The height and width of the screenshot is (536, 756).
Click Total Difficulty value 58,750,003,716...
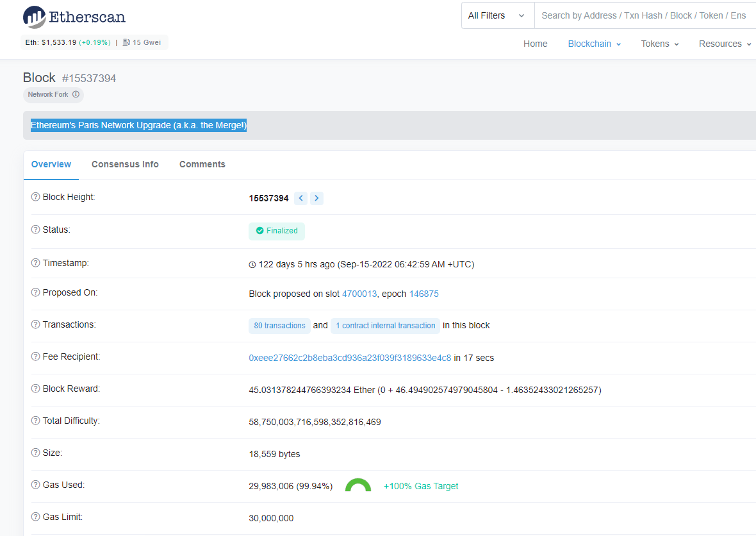(315, 422)
